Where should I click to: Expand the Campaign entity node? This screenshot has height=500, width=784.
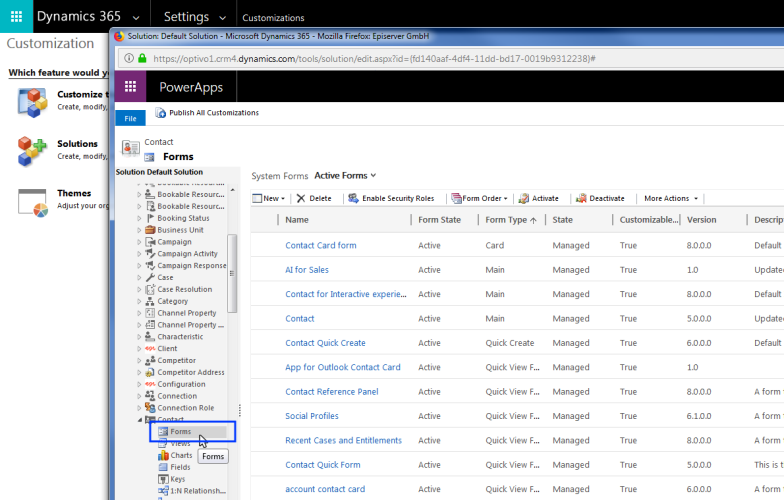coord(139,242)
